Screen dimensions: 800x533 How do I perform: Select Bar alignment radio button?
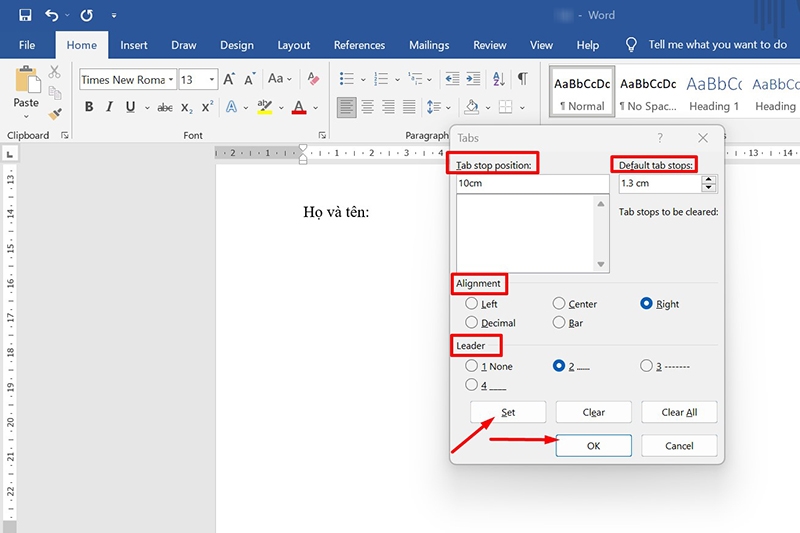pos(559,322)
